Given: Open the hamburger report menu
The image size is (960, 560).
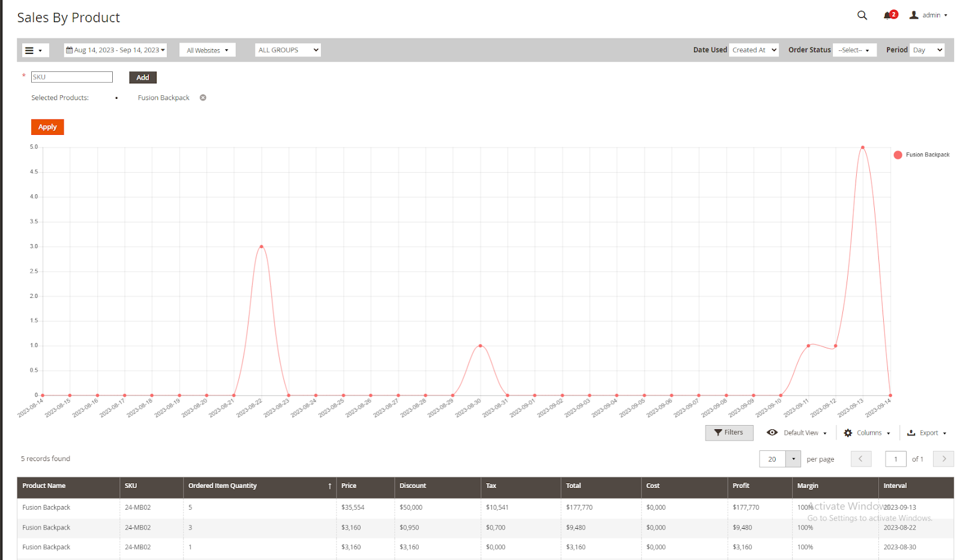Looking at the screenshot, I should [x=35, y=50].
